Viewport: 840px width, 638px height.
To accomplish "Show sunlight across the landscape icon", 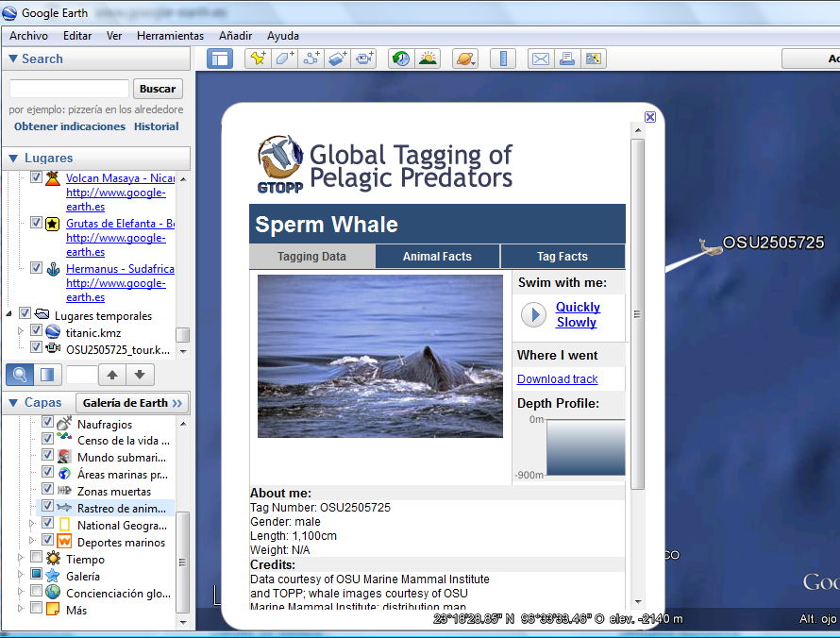I will tap(428, 59).
